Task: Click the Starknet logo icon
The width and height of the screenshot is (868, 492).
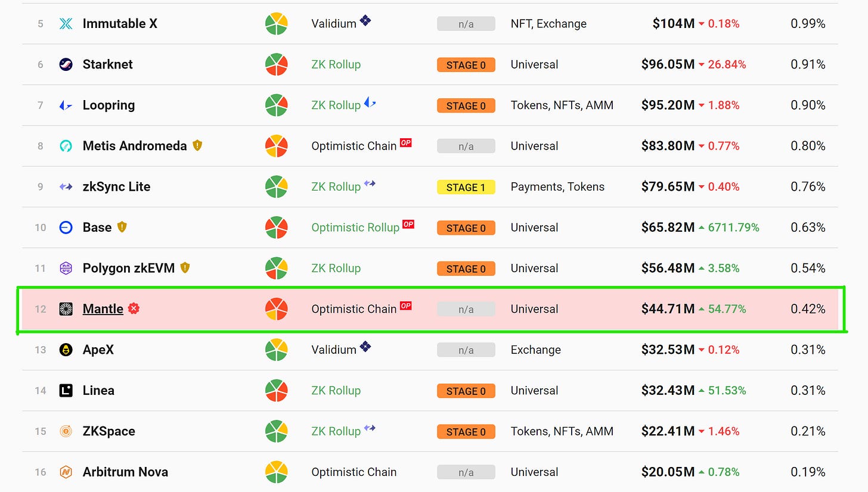Action: click(x=66, y=64)
